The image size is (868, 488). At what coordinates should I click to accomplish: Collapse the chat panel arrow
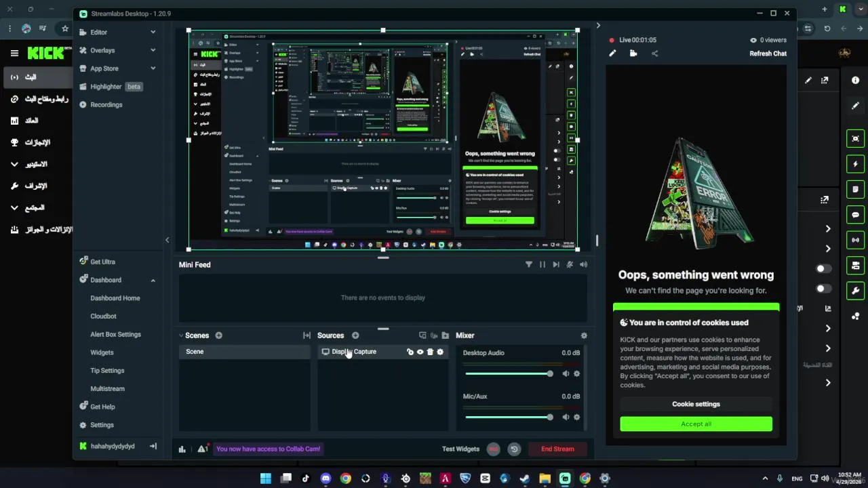[x=597, y=26]
